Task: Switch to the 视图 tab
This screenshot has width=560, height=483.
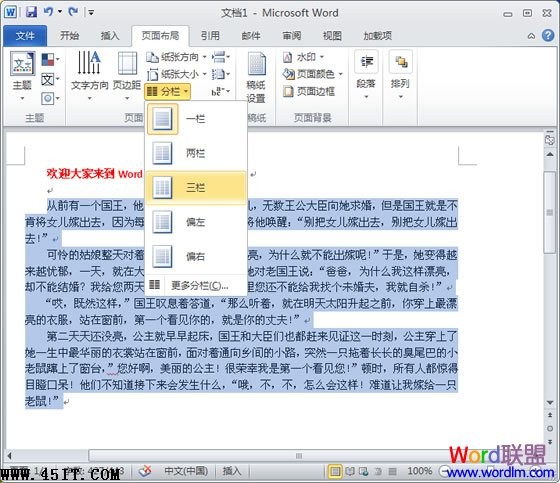Action: pyautogui.click(x=332, y=36)
